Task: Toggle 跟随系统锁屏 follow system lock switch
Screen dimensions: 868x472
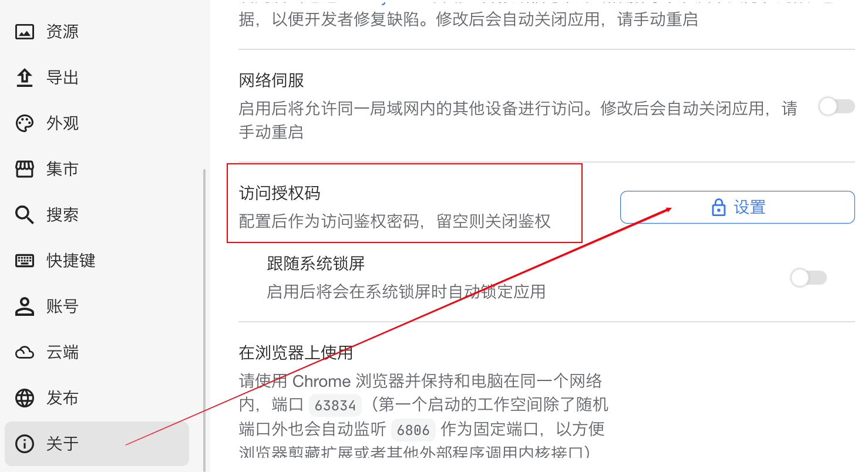Action: click(x=809, y=278)
